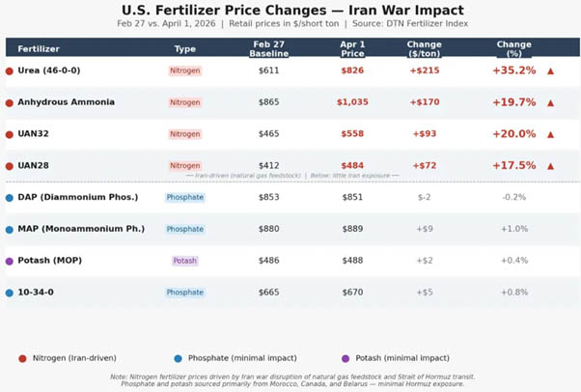Click the Potash type tag
The width and height of the screenshot is (581, 392).
click(185, 261)
